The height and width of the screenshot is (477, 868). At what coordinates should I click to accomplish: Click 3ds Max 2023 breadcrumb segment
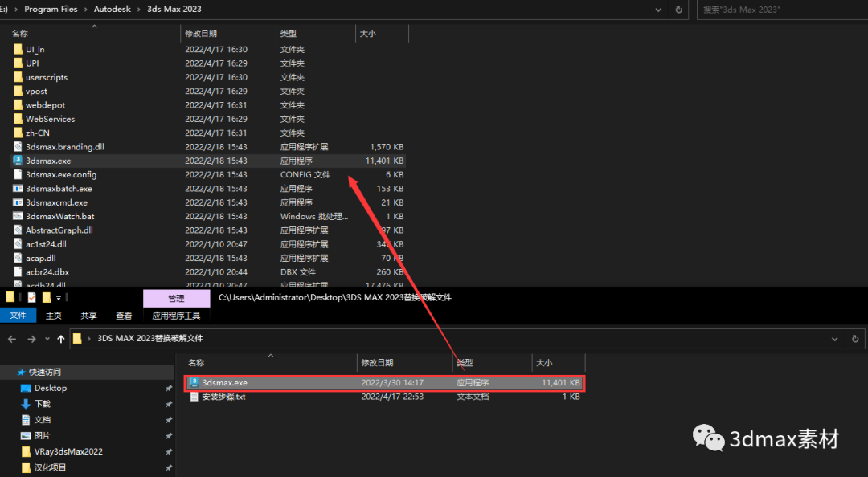(x=174, y=9)
